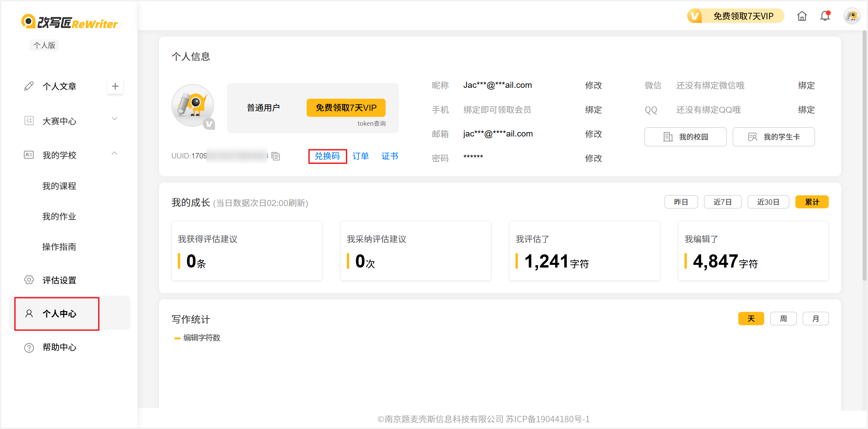The height and width of the screenshot is (429, 868).
Task: Switch growth stats to 近7日
Action: 722,202
